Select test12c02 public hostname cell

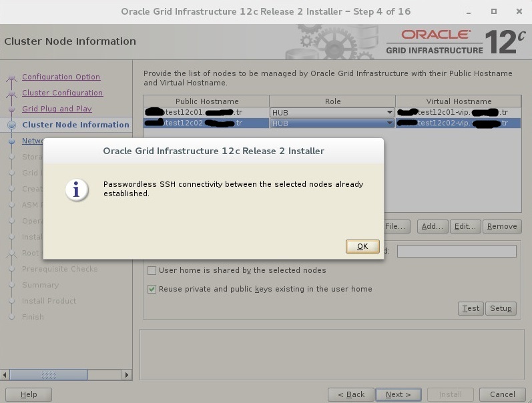[x=206, y=123]
